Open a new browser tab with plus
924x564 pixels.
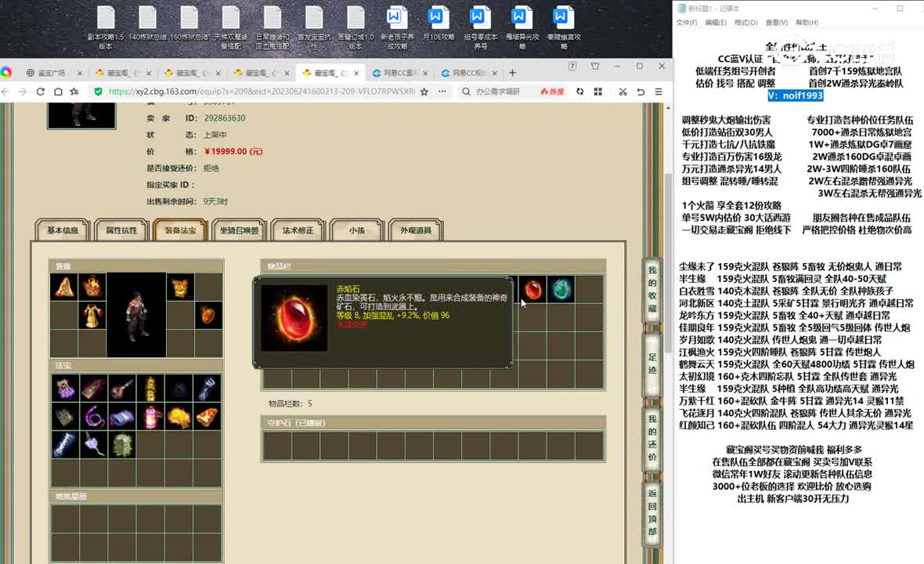(513, 73)
